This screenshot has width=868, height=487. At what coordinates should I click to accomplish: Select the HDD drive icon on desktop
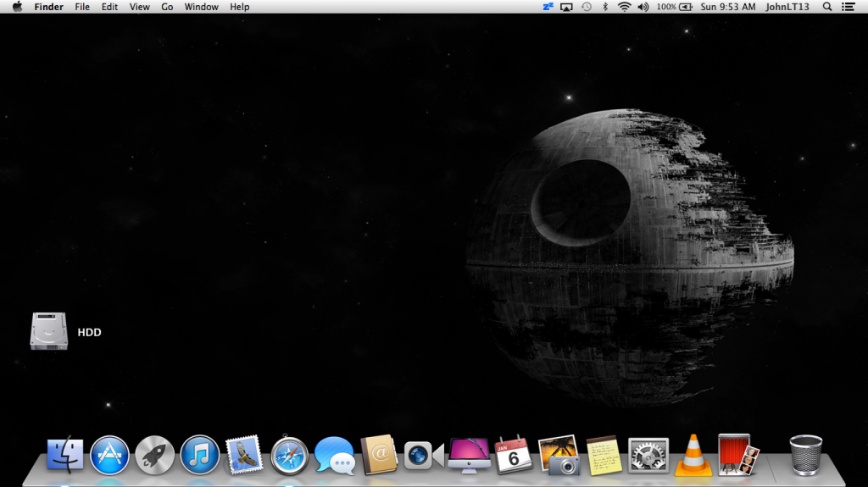click(x=48, y=331)
